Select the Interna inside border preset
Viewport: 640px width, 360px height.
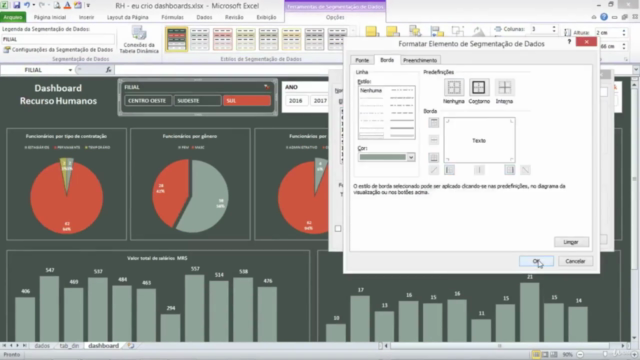pos(504,87)
